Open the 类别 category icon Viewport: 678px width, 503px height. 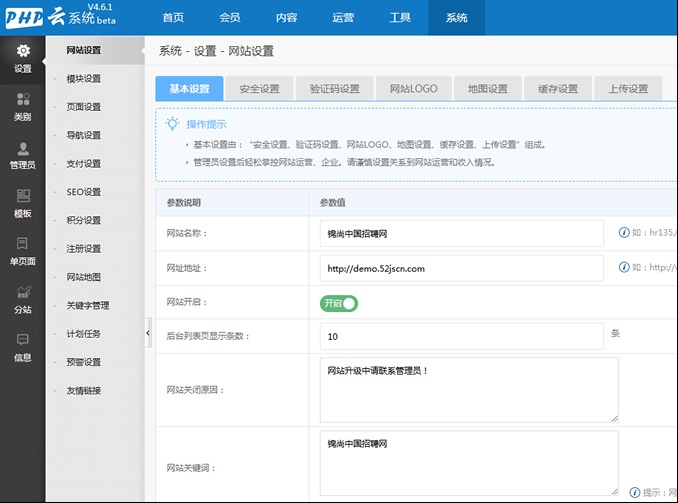click(23, 99)
